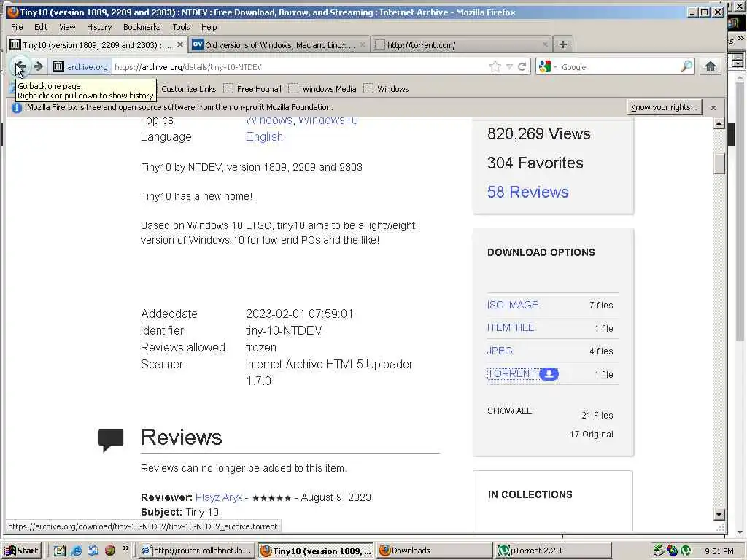Screen dimensions: 747x560
Task: Open the URL history dropdown arrow
Action: coord(509,67)
